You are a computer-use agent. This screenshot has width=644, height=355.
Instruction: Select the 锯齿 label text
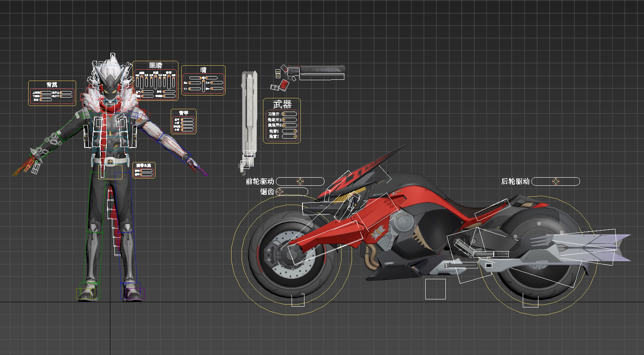(x=267, y=191)
